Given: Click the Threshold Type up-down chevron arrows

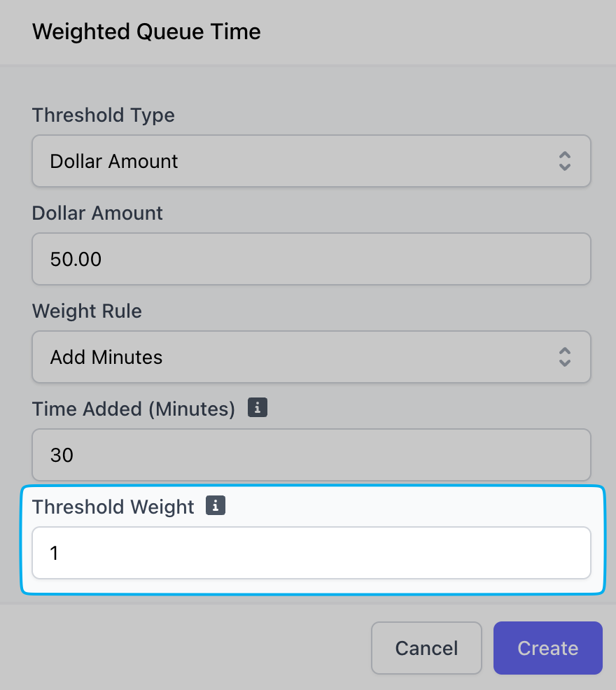Looking at the screenshot, I should pos(565,161).
